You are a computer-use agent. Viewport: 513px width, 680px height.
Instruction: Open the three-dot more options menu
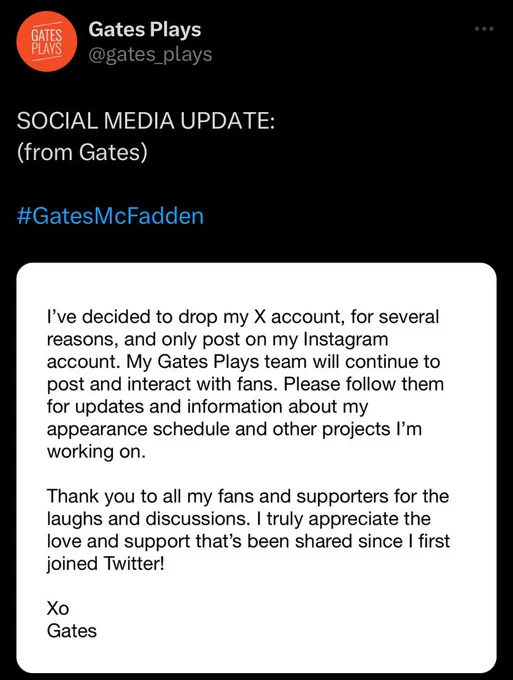[x=484, y=29]
